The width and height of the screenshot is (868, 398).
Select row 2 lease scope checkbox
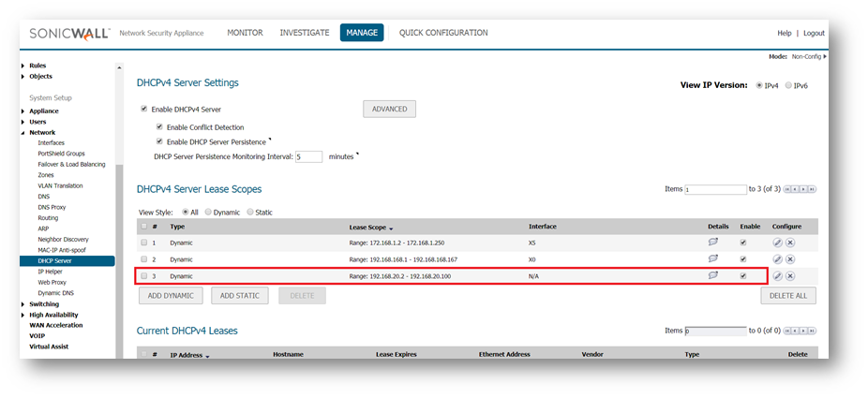[x=144, y=258]
